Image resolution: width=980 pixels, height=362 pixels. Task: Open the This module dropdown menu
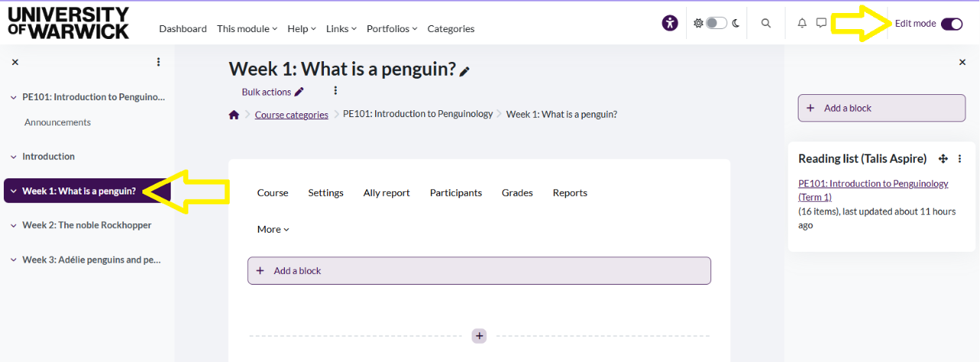(x=247, y=28)
